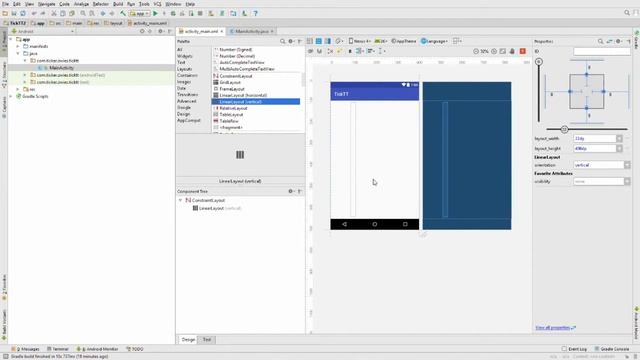This screenshot has height=360, width=640.
Task: Open the Nexus 4 device dropdown
Action: (x=360, y=41)
